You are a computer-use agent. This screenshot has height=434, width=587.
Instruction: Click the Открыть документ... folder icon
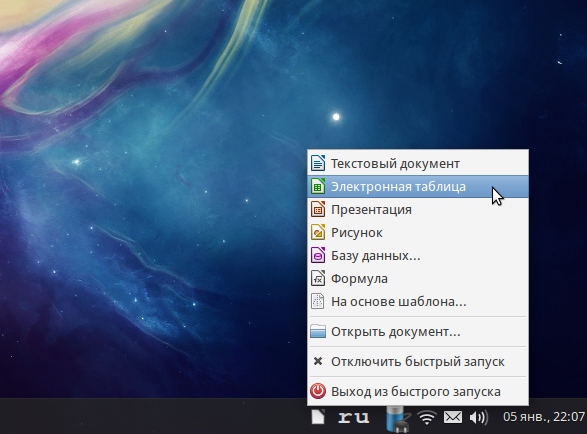[x=318, y=331]
